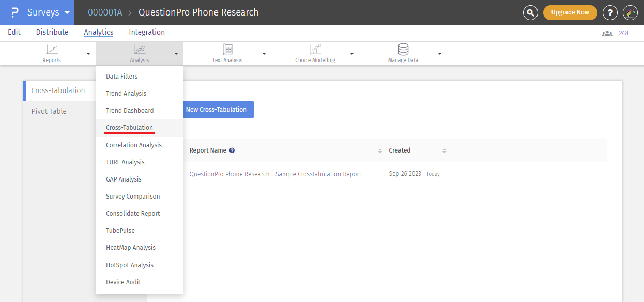The image size is (644, 302).
Task: Open the Sample Crosstabulation Report link
Action: [275, 174]
